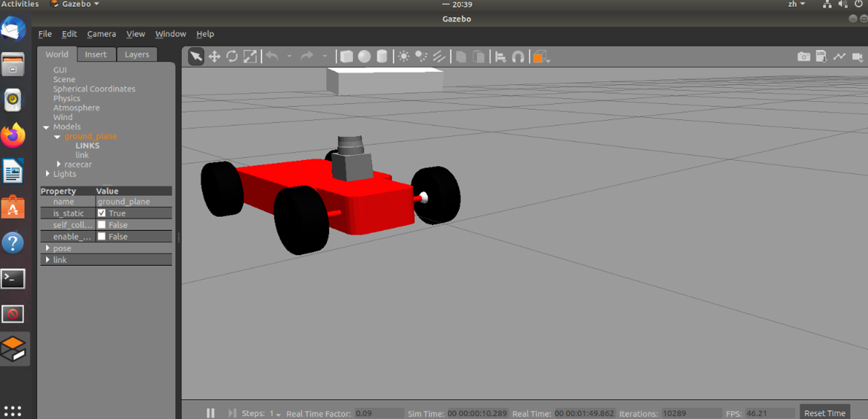Open the Edit menu
This screenshot has width=868, height=419.
click(69, 34)
